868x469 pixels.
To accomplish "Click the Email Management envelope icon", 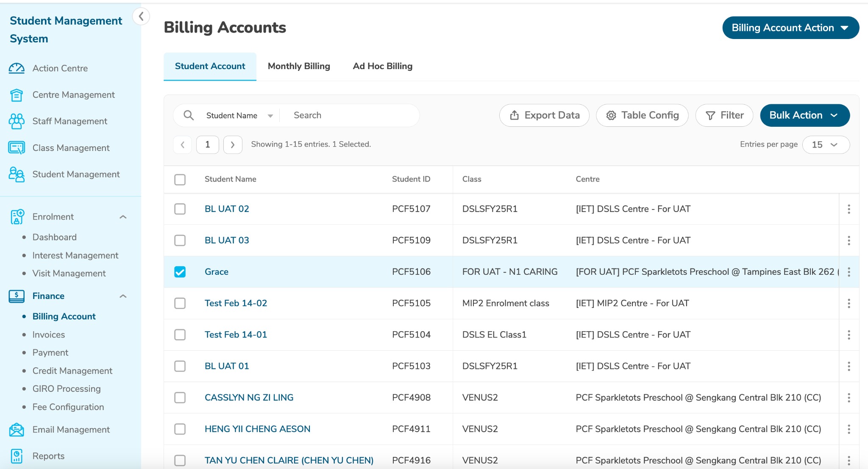I will click(17, 430).
